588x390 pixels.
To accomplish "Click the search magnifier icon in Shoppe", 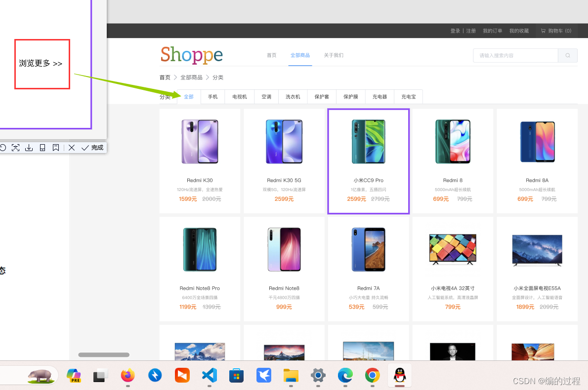I will 568,55.
